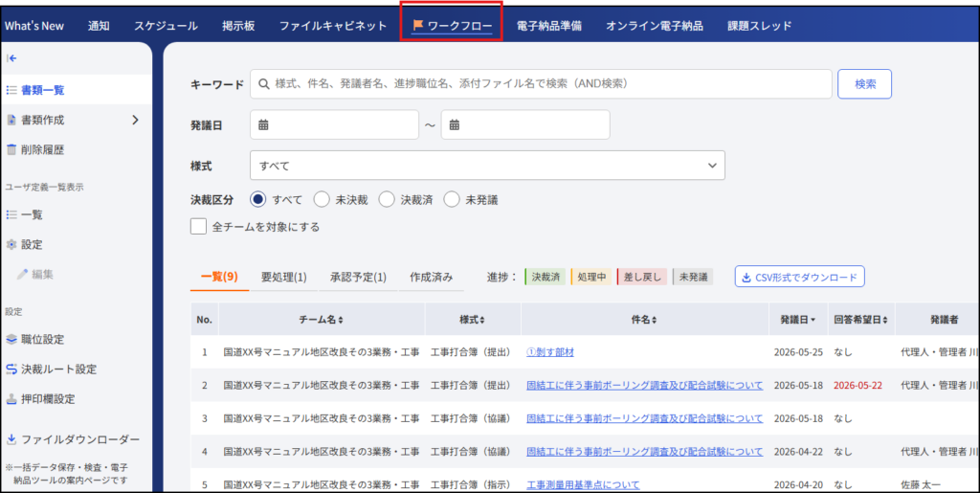Click the flag icon on the ワークフロー tab
The height and width of the screenshot is (493, 980).
(418, 26)
